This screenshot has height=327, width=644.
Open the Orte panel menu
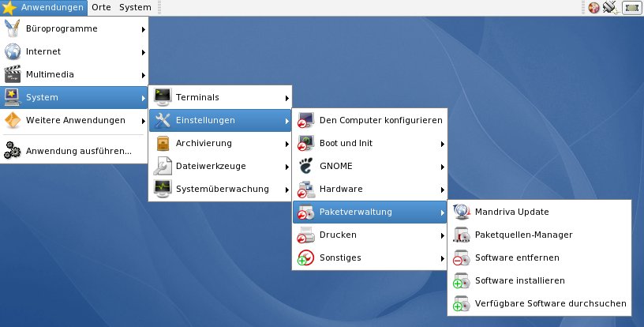(x=101, y=7)
